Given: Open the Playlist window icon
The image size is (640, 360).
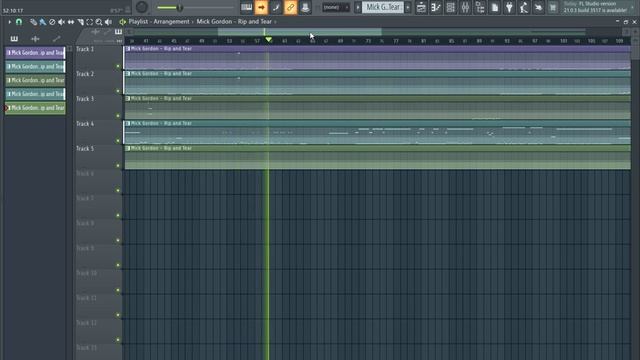Looking at the screenshot, I should pyautogui.click(x=421, y=7).
